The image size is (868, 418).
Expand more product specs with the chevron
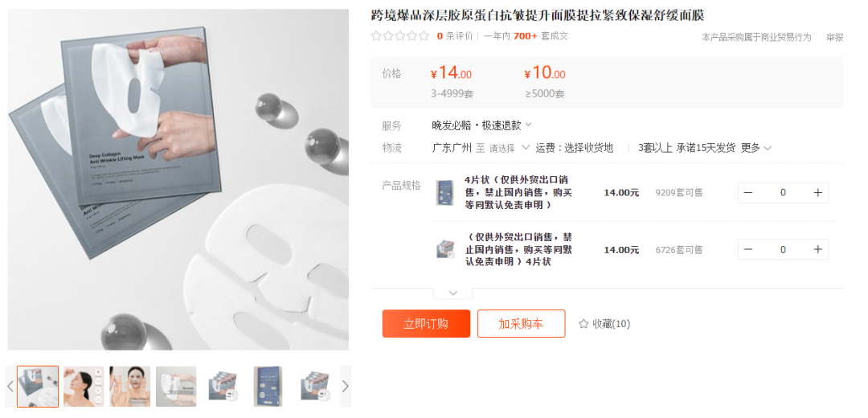pyautogui.click(x=452, y=293)
